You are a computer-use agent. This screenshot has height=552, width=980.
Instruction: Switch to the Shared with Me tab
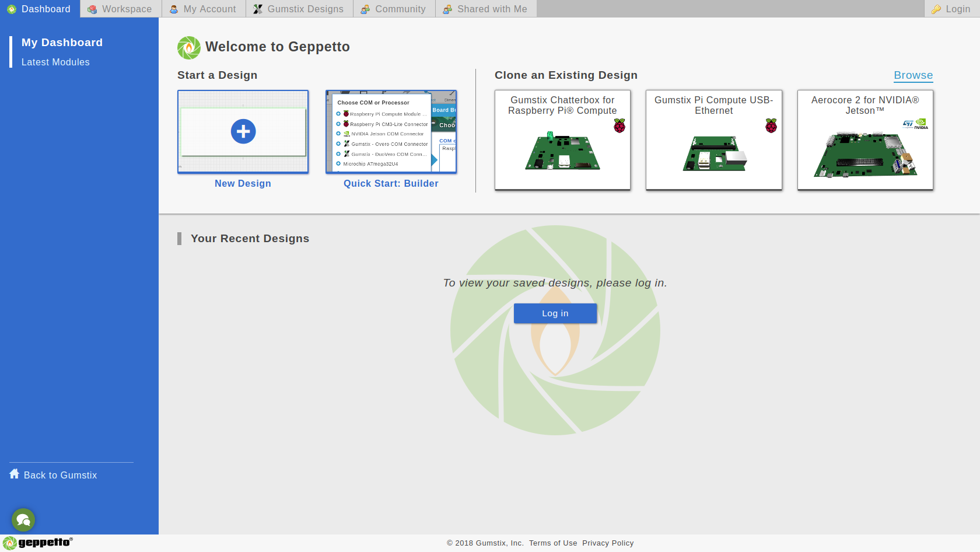point(486,9)
